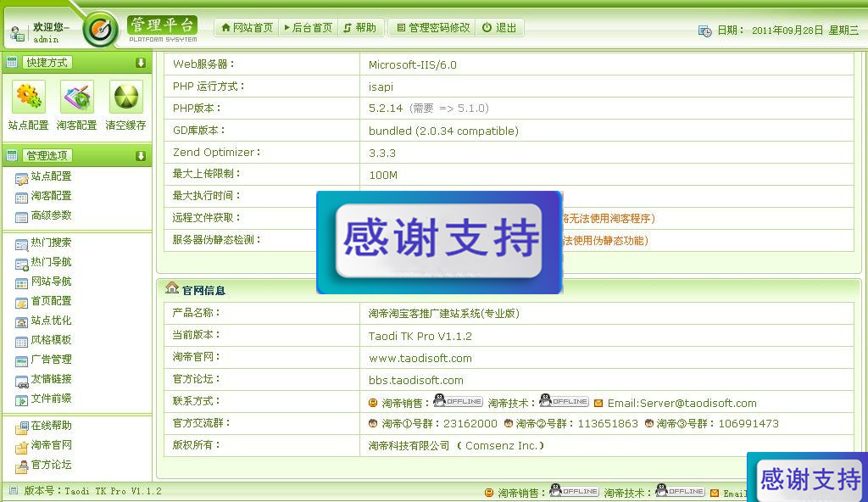Open 网站首页 in top navigation
This screenshot has width=868, height=502.
pyautogui.click(x=247, y=28)
